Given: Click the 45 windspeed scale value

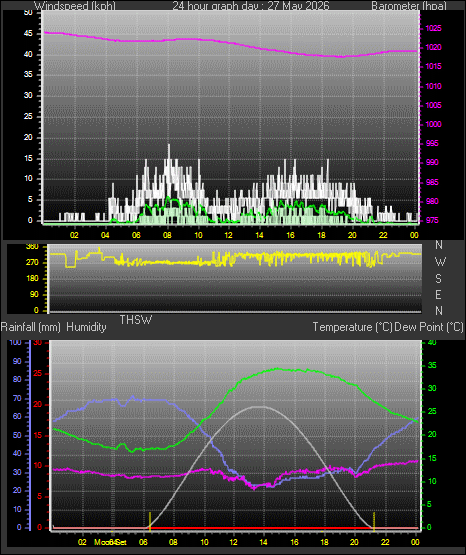Looking at the screenshot, I should click(28, 34).
